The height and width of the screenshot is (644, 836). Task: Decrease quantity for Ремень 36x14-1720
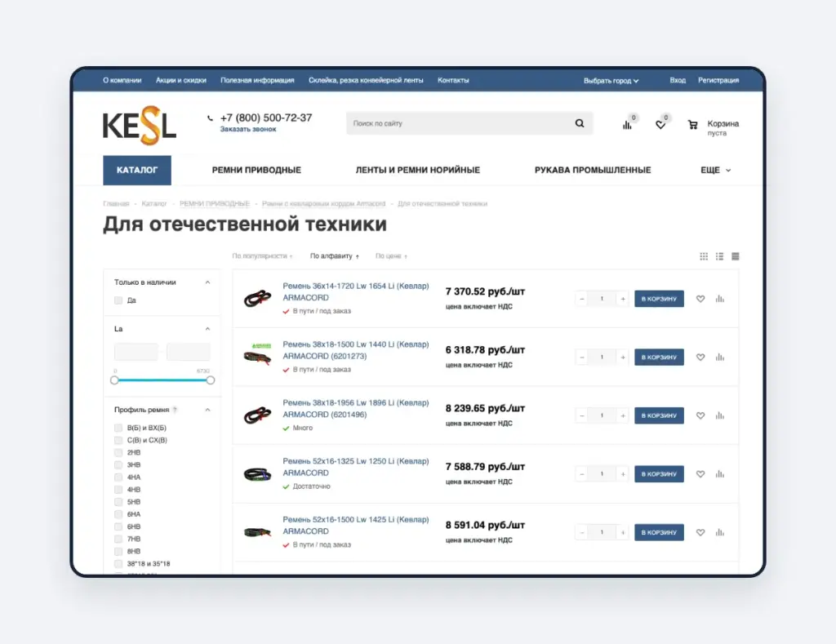point(581,299)
